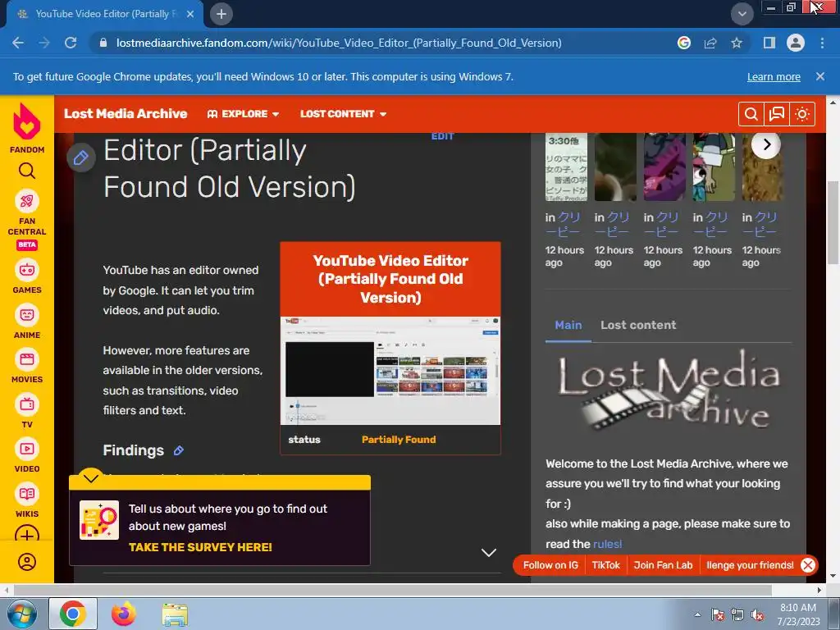
Task: Select the Main tab
Action: (x=568, y=325)
